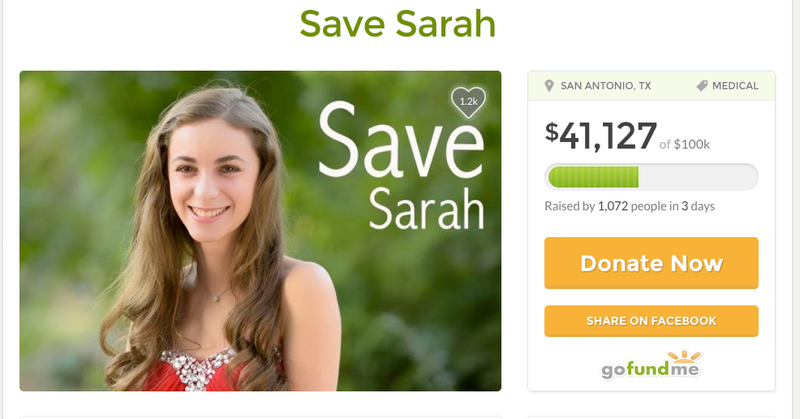
Task: Click the '3 days' duration text
Action: [x=698, y=206]
